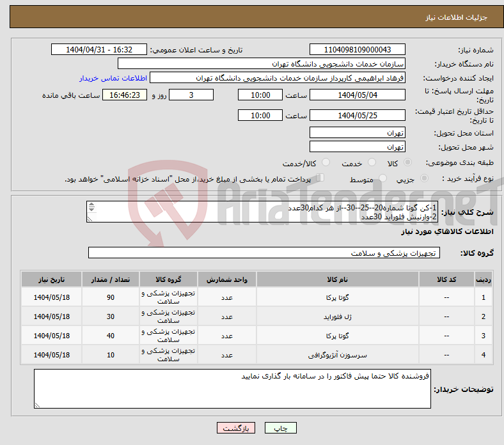The width and height of the screenshot is (504, 445).
Task: Click the گروه کالا field
Action: [x=264, y=253]
